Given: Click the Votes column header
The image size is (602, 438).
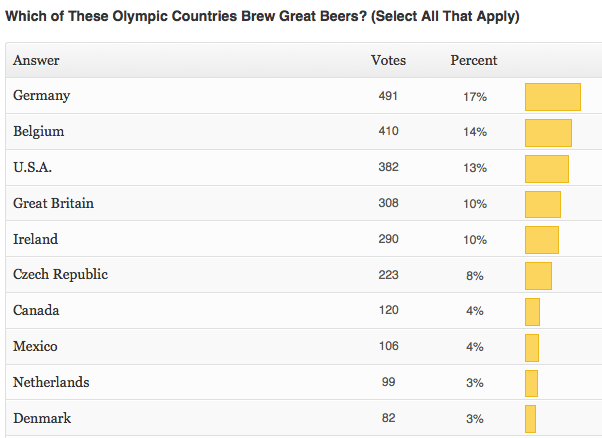Looking at the screenshot, I should tap(388, 61).
